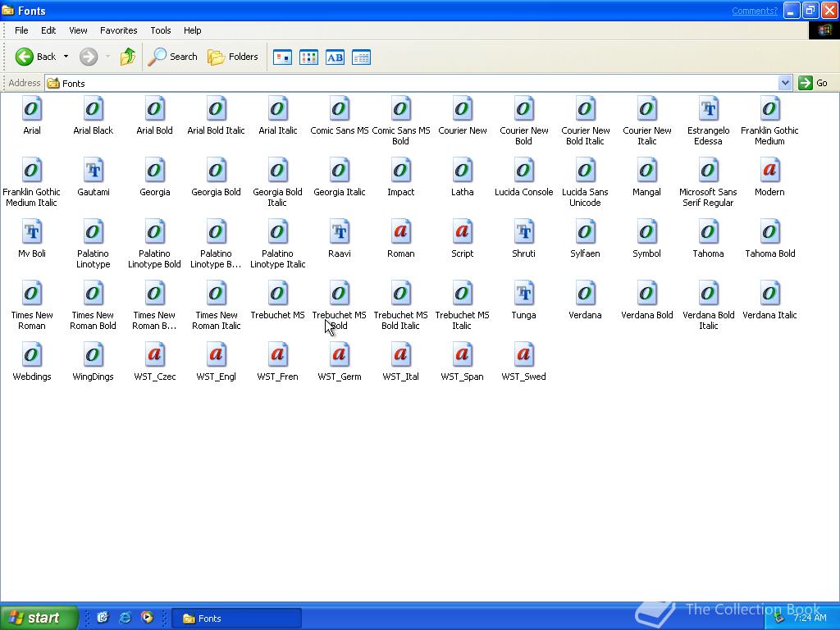The height and width of the screenshot is (630, 840).
Task: Launch Windows Media Player from Quick Launch
Action: tap(147, 618)
